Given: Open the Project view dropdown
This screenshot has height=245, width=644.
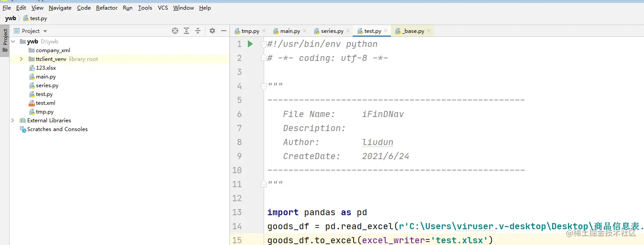Looking at the screenshot, I should (x=45, y=31).
